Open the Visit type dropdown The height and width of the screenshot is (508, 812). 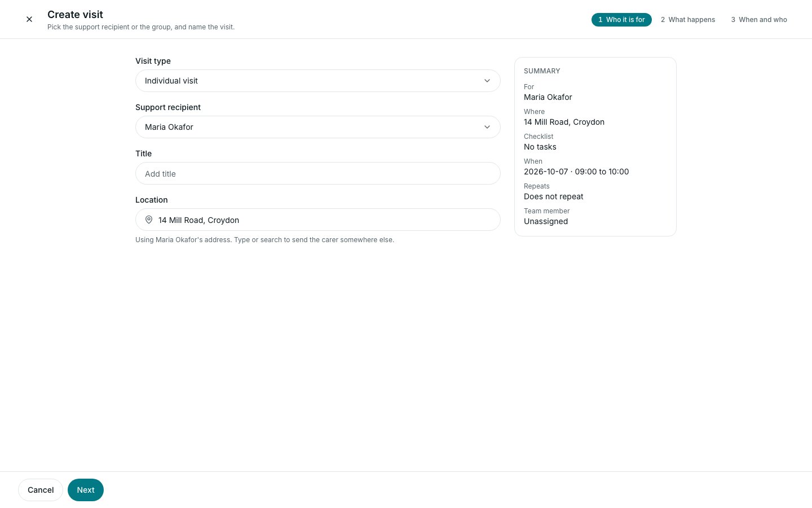(x=318, y=81)
